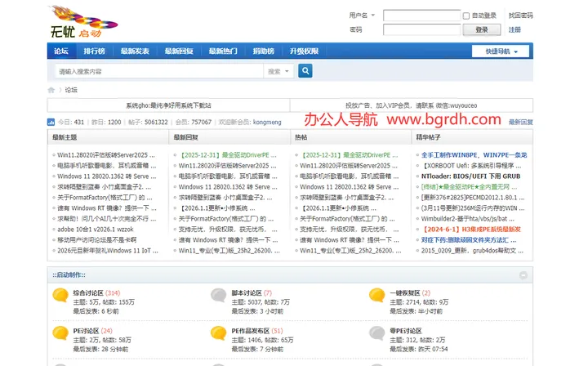Open the 一键恢复区 forum link
Viewport: 588px width, 366px height.
pos(405,292)
